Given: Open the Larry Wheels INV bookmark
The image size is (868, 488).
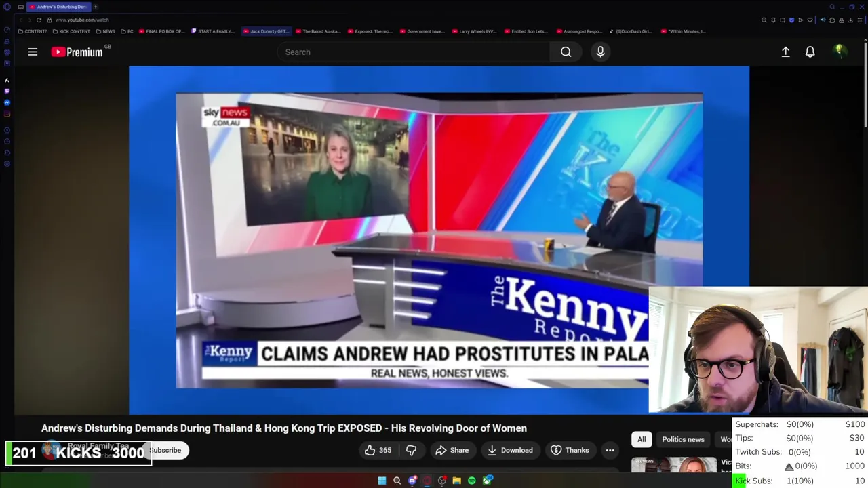Looking at the screenshot, I should pos(474,31).
